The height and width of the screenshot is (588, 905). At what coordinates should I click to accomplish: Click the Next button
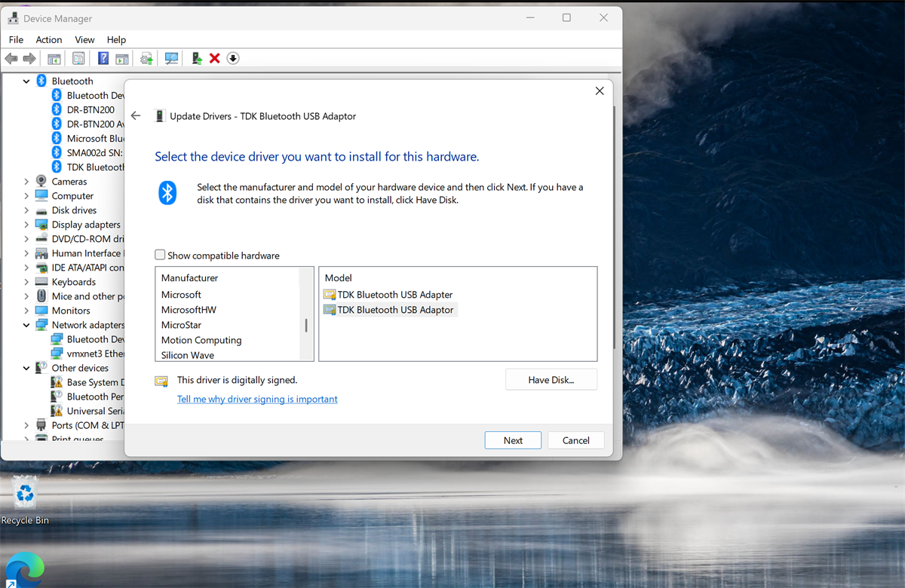pyautogui.click(x=513, y=440)
